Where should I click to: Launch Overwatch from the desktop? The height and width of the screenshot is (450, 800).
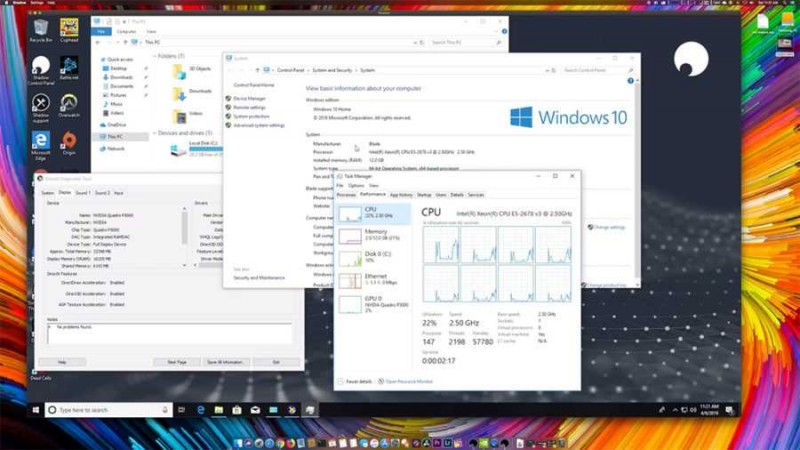[69, 106]
